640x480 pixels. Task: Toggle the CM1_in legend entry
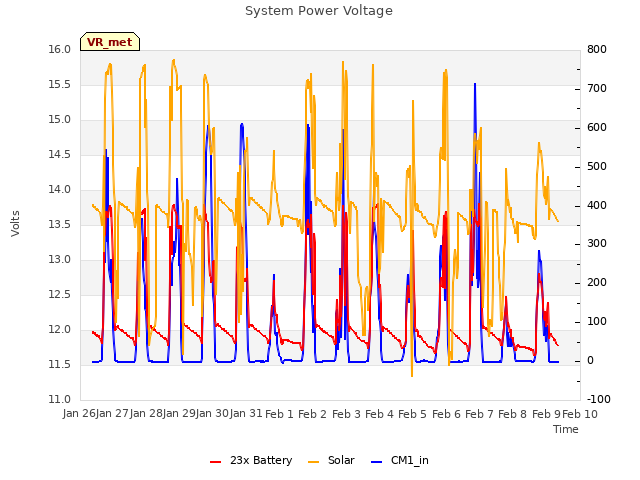tap(400, 460)
